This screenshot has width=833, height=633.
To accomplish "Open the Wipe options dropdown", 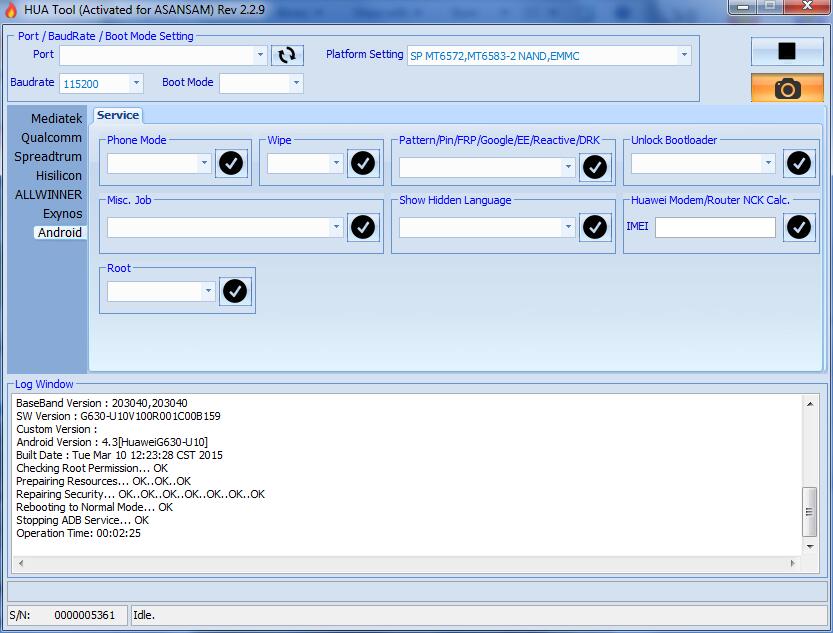I will pos(336,163).
